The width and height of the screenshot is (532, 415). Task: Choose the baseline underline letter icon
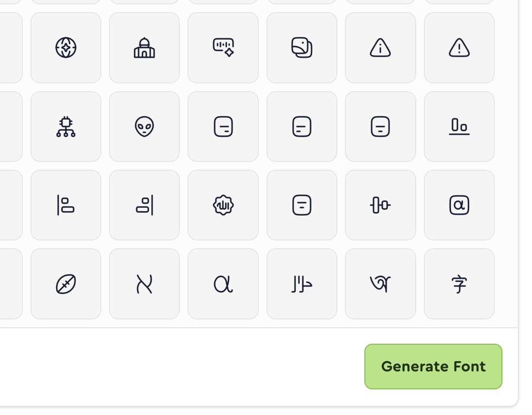[459, 126]
